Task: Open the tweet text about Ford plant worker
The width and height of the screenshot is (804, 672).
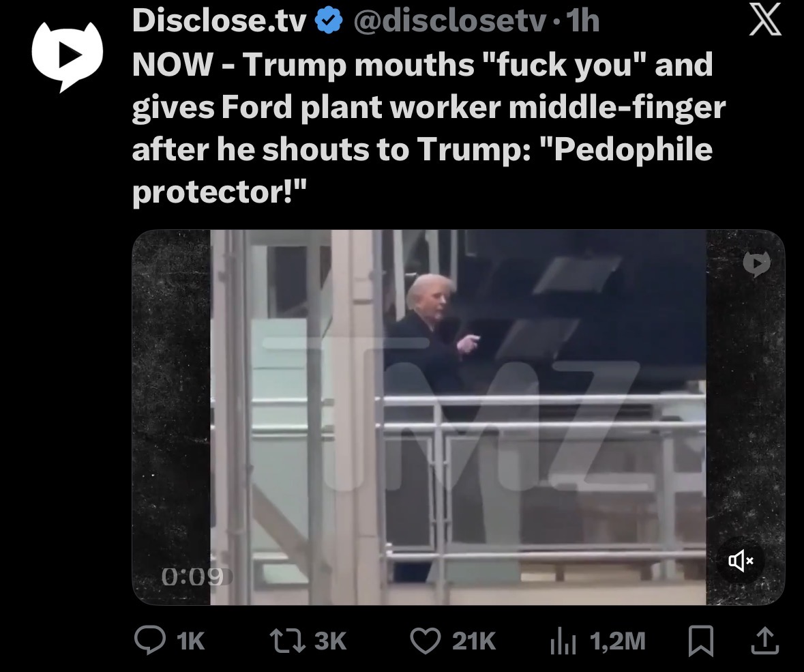Action: 429,128
